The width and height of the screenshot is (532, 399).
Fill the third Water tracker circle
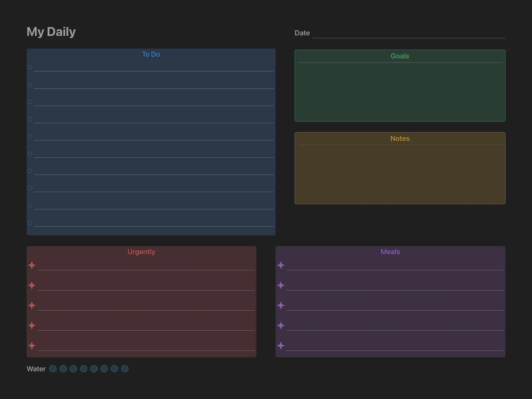tap(73, 368)
